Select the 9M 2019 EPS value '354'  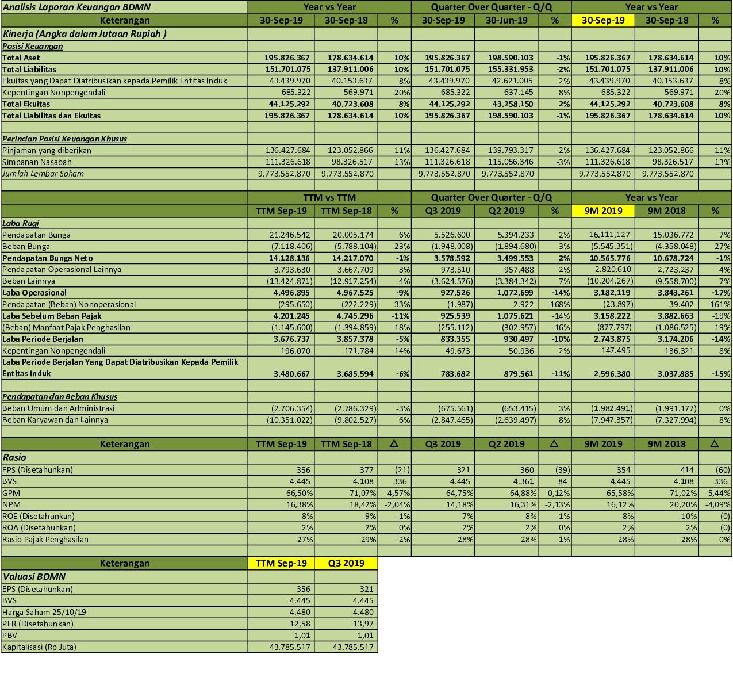[x=623, y=469]
